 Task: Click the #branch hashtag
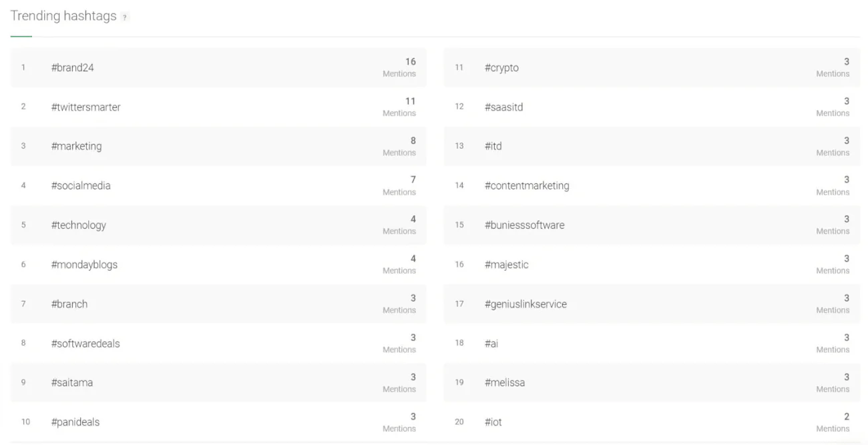click(70, 304)
